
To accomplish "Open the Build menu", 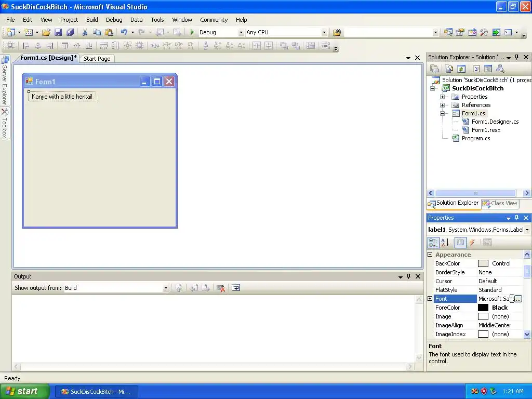I will [x=92, y=20].
